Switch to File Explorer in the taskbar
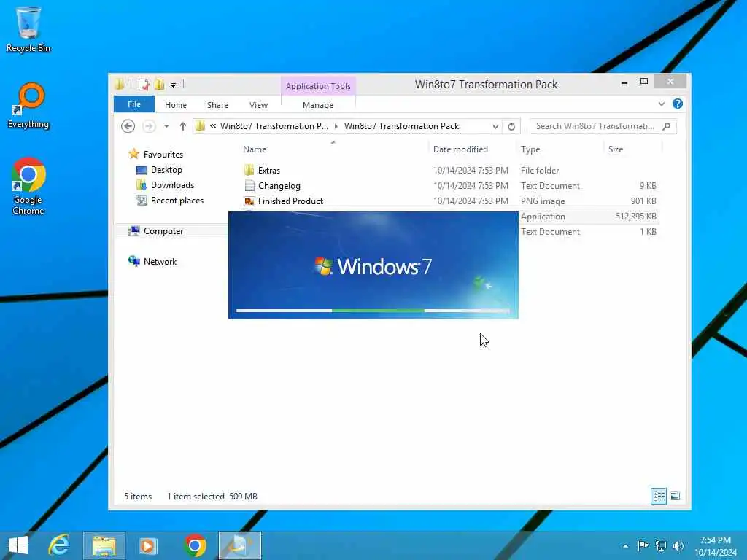The image size is (747, 560). [104, 545]
